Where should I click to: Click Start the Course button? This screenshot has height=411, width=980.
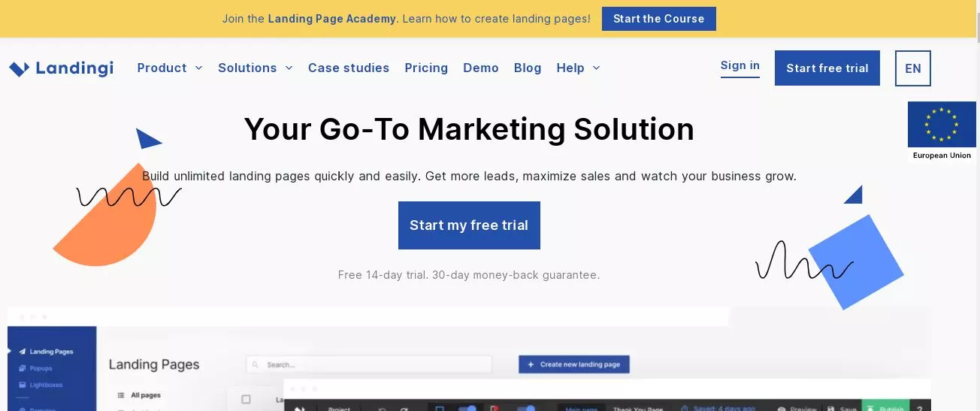pyautogui.click(x=659, y=19)
